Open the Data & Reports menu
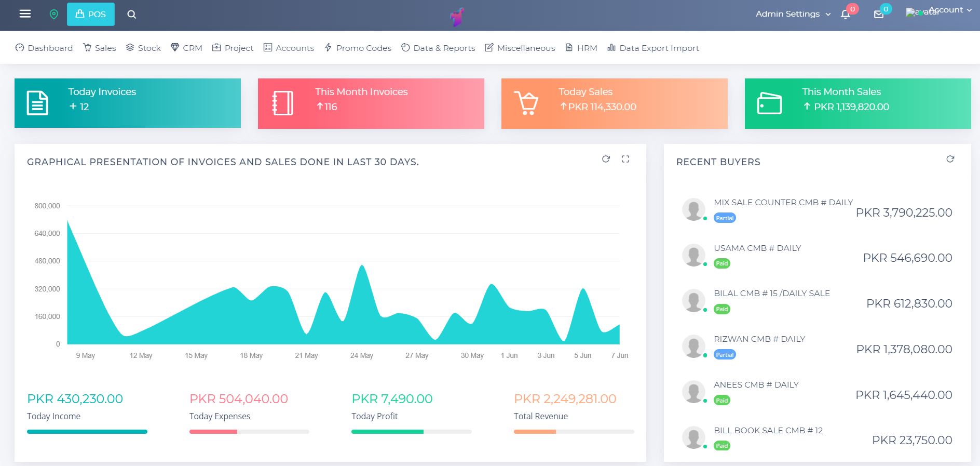This screenshot has width=980, height=466. coord(438,48)
